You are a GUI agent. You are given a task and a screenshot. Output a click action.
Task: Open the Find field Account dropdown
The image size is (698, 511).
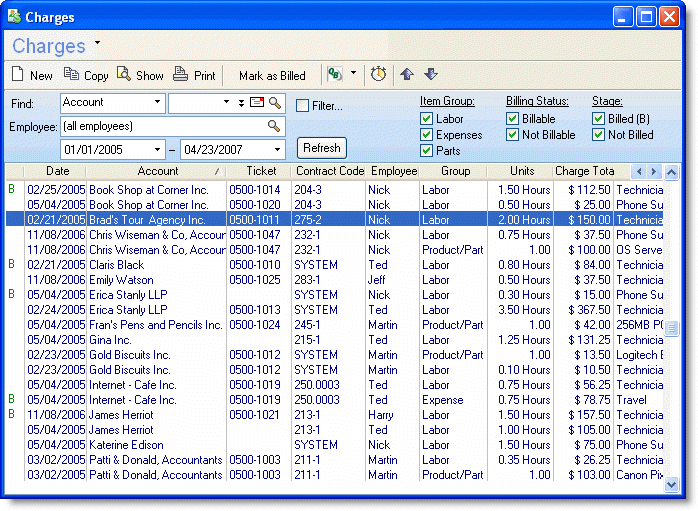point(158,103)
